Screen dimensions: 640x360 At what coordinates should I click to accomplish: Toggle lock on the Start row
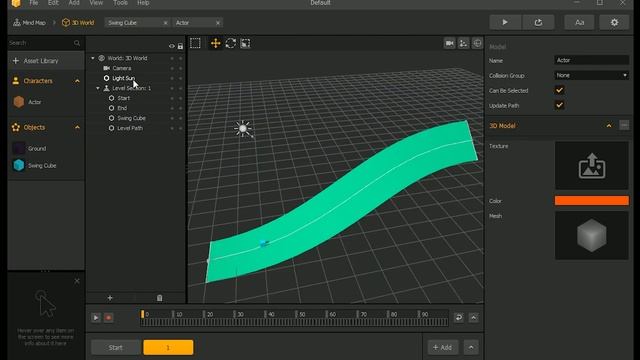(x=180, y=98)
